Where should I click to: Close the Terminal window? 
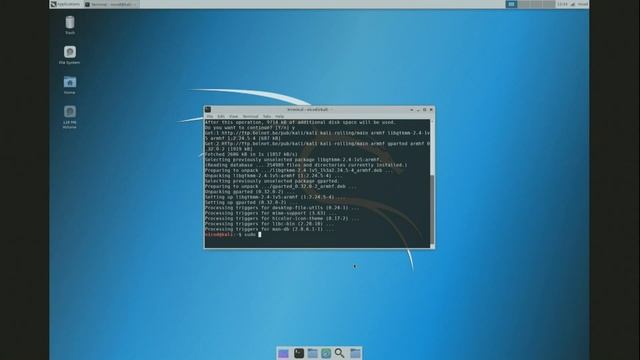[x=431, y=110]
